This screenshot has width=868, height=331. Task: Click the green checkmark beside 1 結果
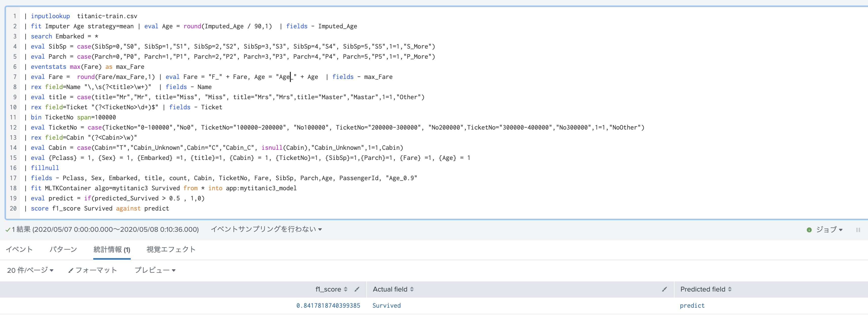click(8, 230)
